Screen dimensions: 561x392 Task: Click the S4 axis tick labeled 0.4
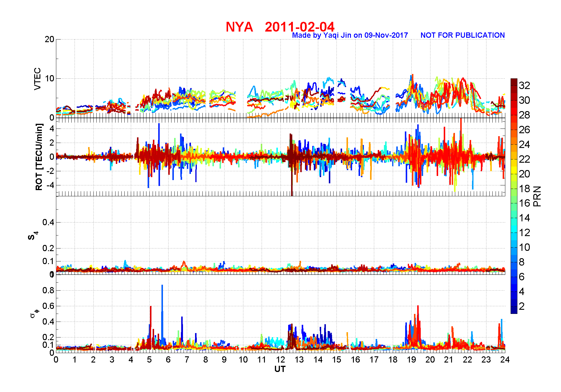coord(48,222)
